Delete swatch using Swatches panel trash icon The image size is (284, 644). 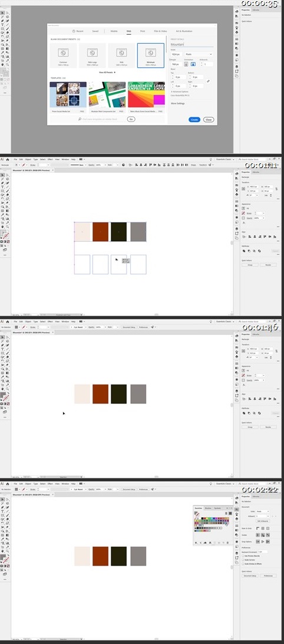pos(228,543)
